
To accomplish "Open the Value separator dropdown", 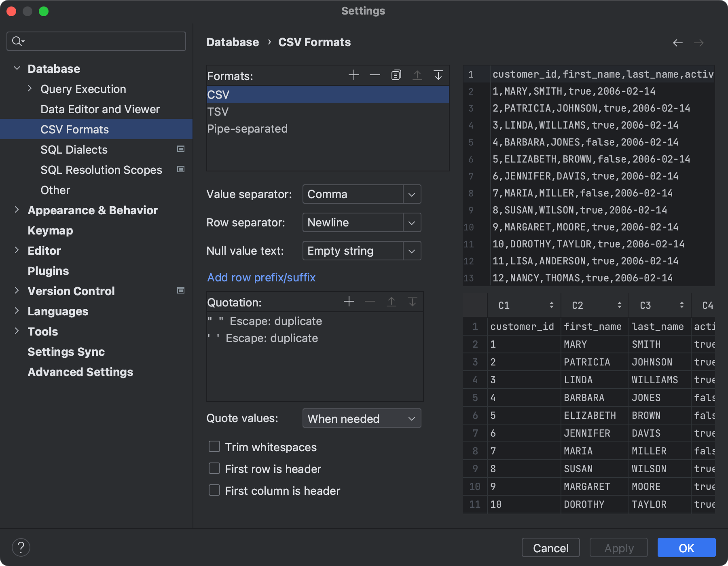I will tap(412, 194).
